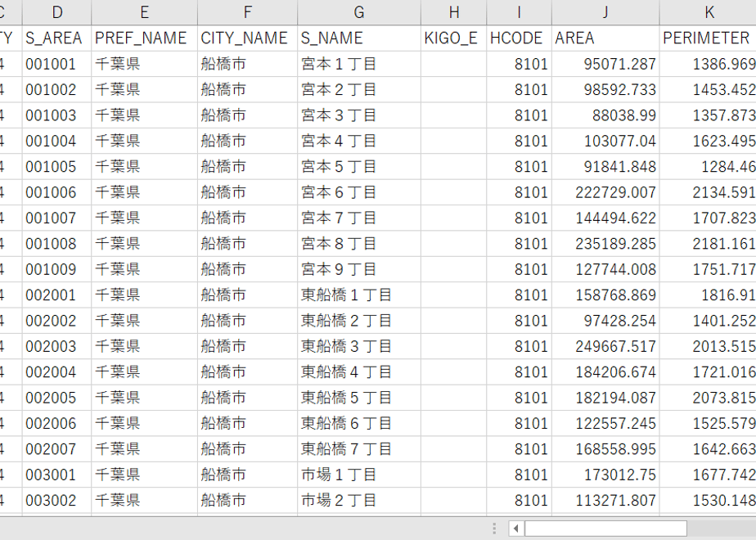Screen dimensions: 756x540
Task: Select cell 宮本９丁目
Action: coord(359,269)
